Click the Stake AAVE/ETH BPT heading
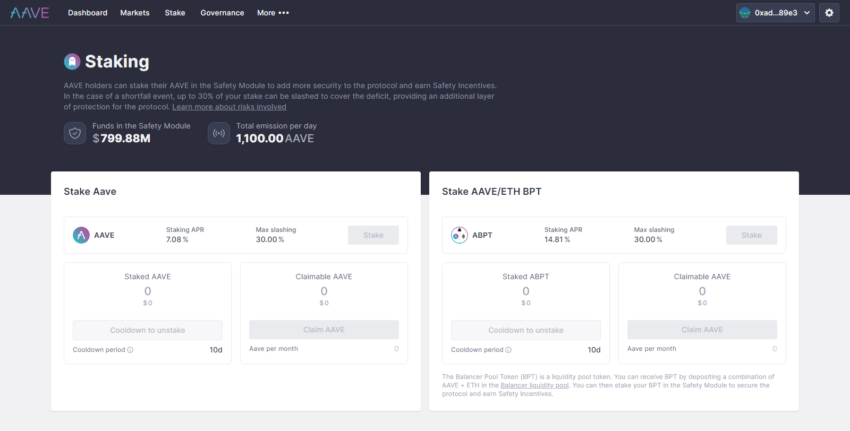Viewport: 850px width, 431px height. (x=492, y=191)
